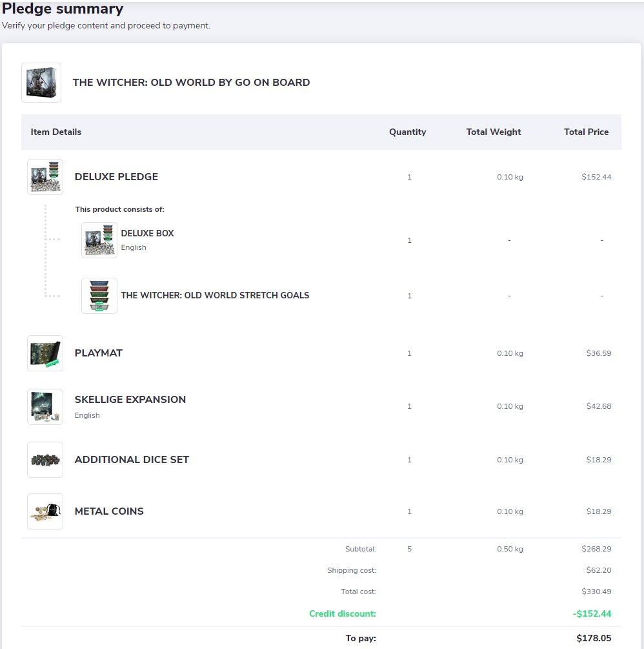Click the Skellige Expansion weight 0.10 kg
644x649 pixels.
tap(510, 406)
